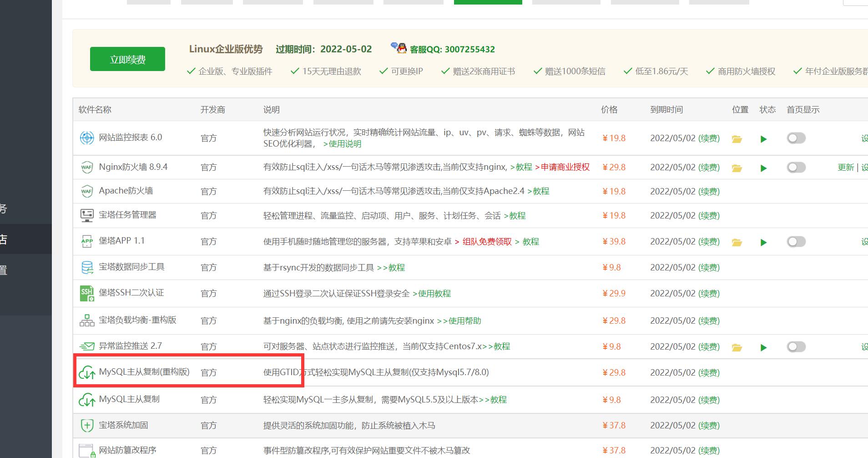This screenshot has height=458, width=868.
Task: Toggle homepage display for 堡塔APP 1.1
Action: (796, 241)
